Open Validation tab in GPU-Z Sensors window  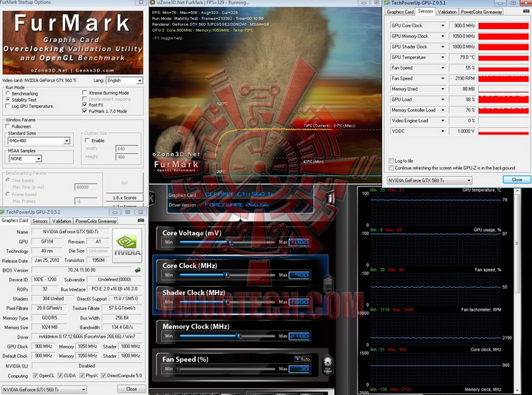click(447, 12)
